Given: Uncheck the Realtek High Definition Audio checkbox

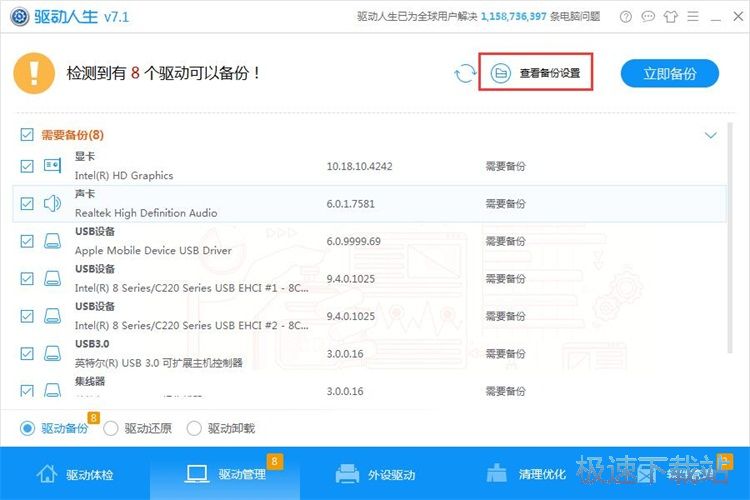Looking at the screenshot, I should 27,204.
